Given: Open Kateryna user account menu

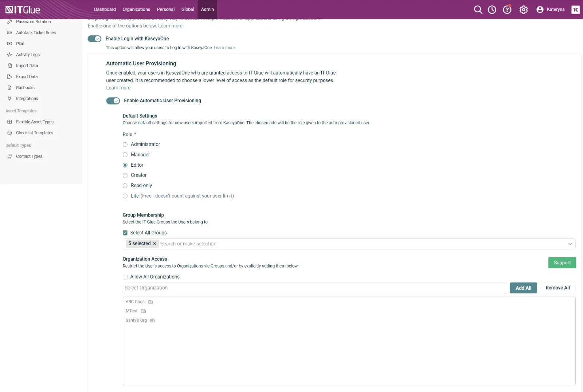Looking at the screenshot, I should click(x=551, y=10).
